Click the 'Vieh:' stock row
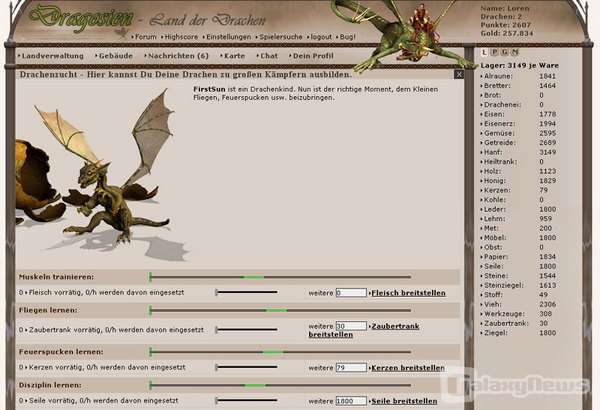This screenshot has width=600, height=410. (518, 304)
